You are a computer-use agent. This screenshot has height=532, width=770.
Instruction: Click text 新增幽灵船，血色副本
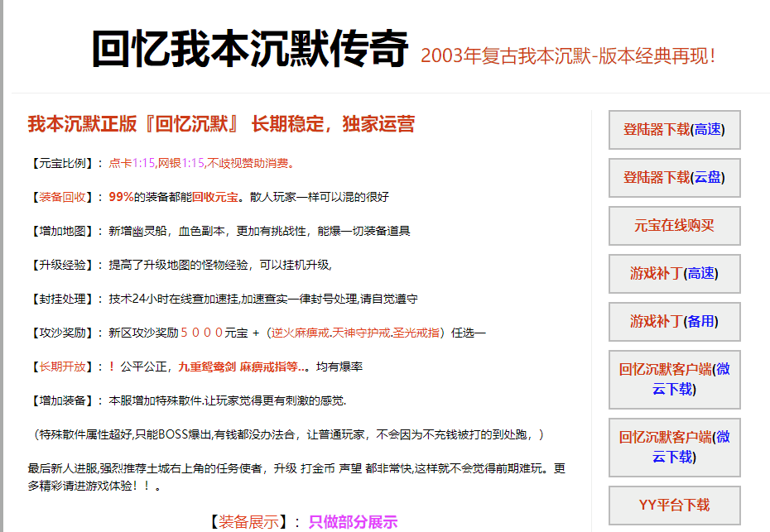(x=166, y=231)
